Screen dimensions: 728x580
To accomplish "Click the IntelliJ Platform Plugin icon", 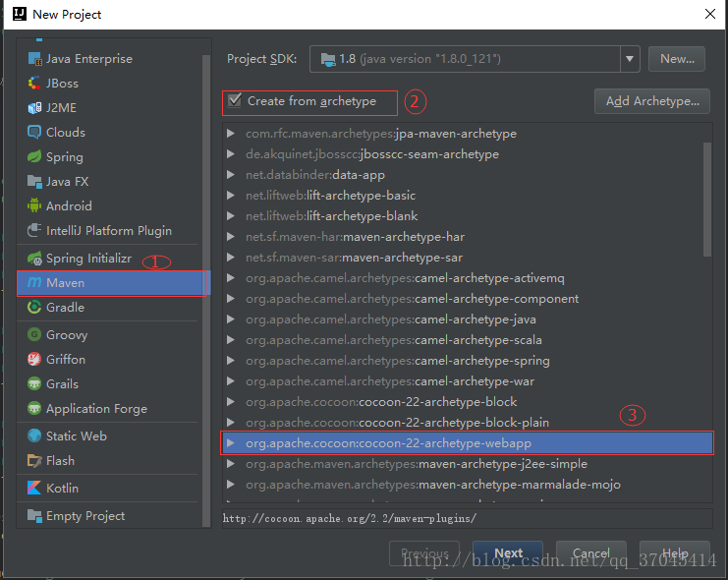I will pos(34,230).
